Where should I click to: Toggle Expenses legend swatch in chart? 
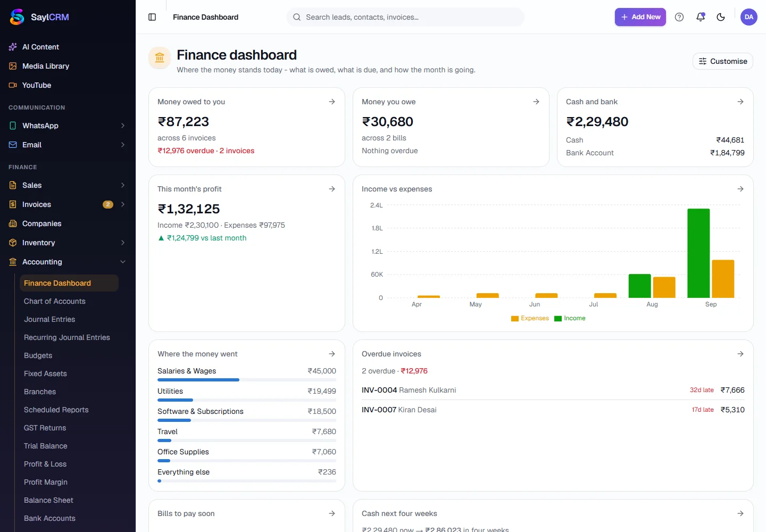(x=514, y=318)
